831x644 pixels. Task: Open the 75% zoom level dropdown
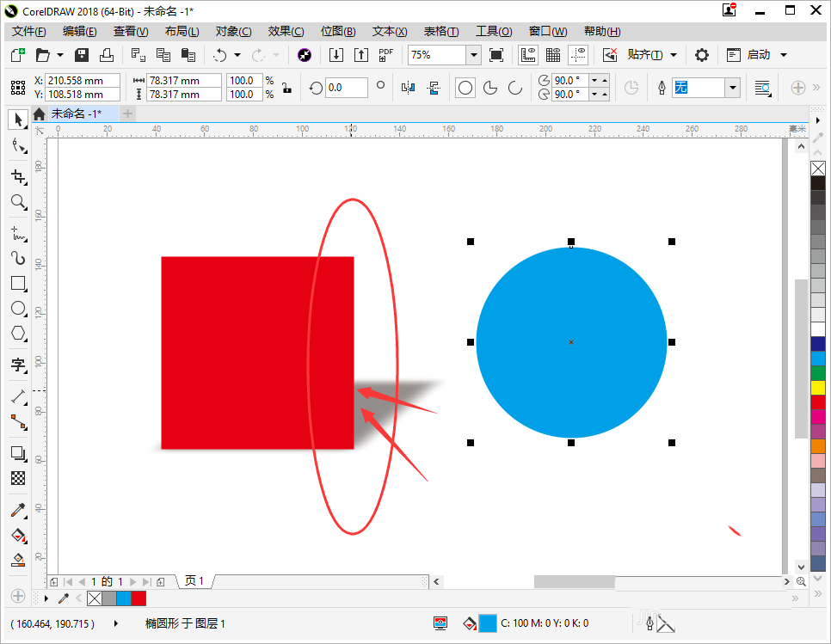pos(473,55)
